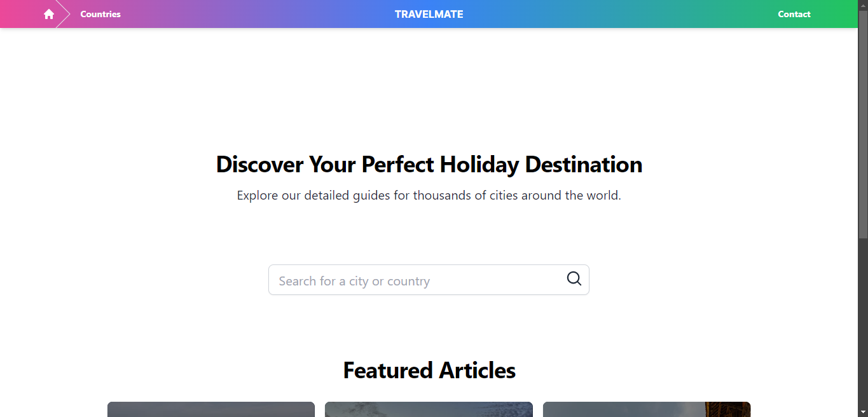This screenshot has width=868, height=417.
Task: Click the placeholder text in the search box
Action: (x=354, y=281)
